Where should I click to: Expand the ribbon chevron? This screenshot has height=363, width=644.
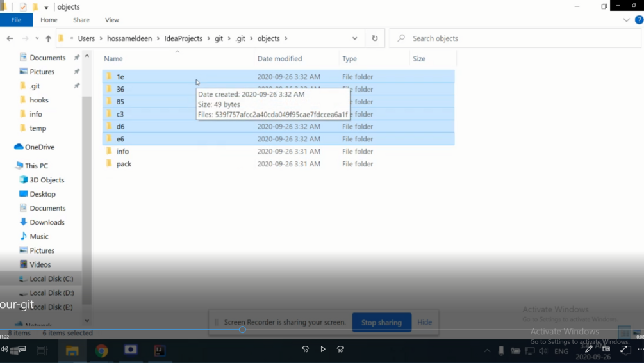click(626, 20)
